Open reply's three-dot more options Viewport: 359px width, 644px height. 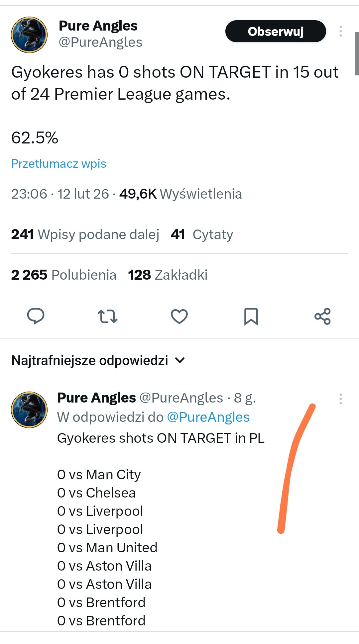coord(340,399)
